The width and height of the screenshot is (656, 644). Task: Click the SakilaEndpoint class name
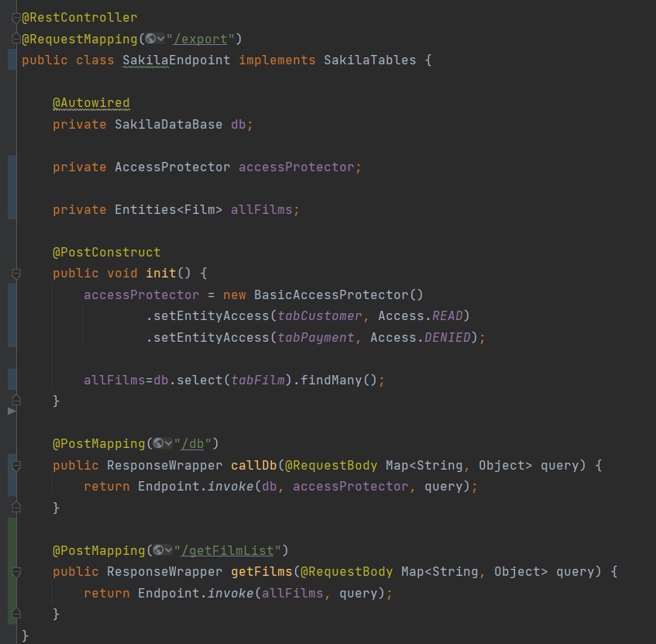pyautogui.click(x=176, y=60)
